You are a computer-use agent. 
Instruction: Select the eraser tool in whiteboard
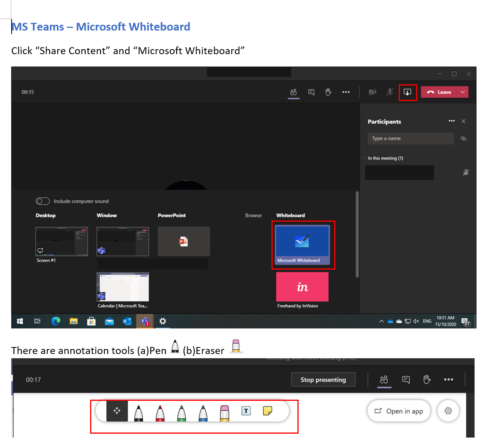[x=224, y=413]
